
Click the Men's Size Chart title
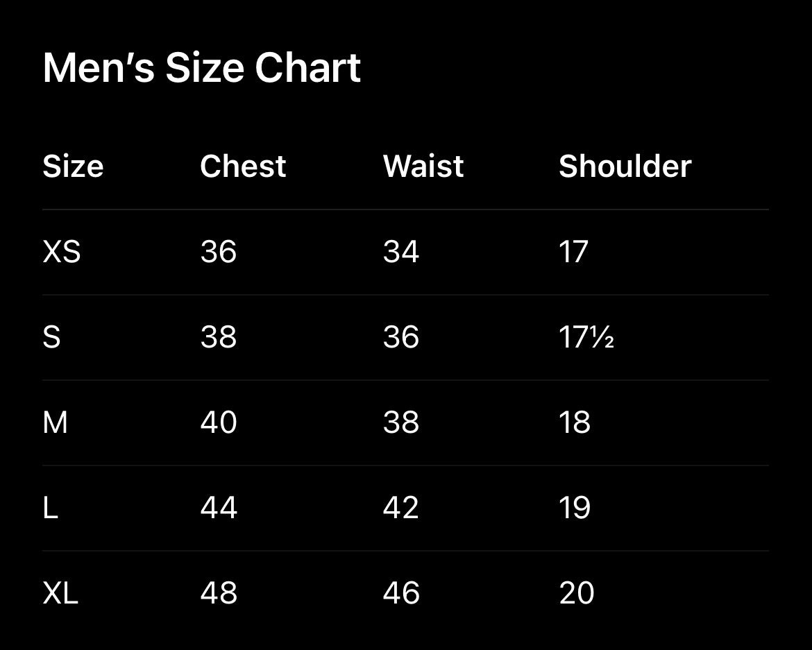pos(201,69)
